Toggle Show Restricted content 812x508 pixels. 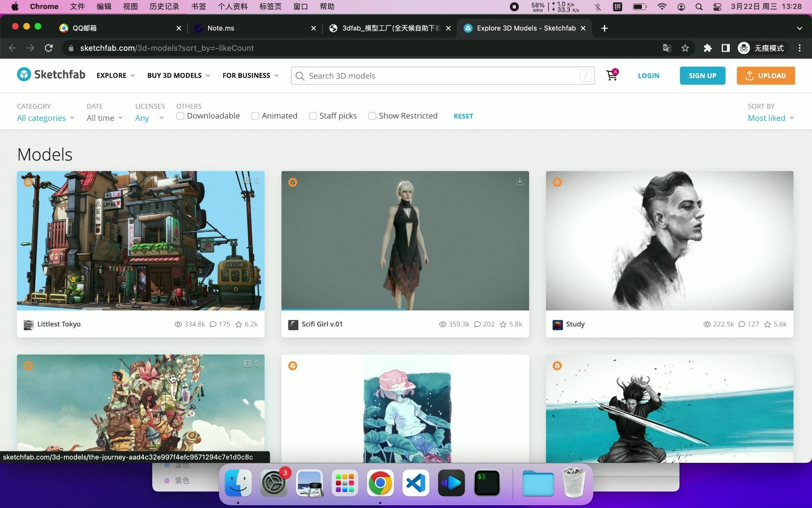pos(372,116)
